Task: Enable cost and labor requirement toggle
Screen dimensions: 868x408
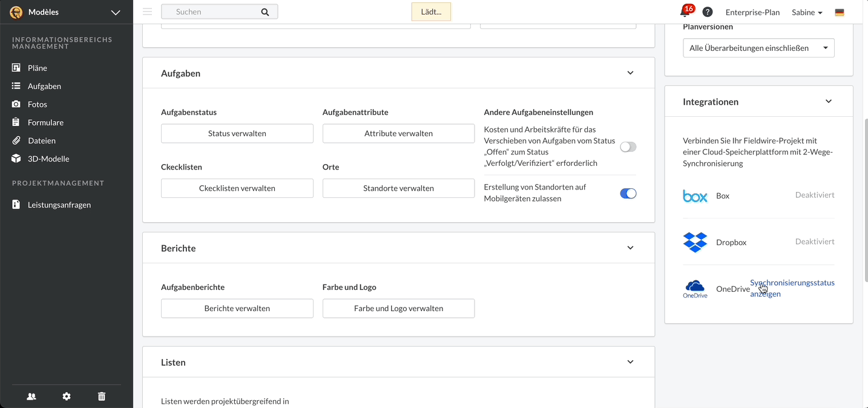Action: pyautogui.click(x=628, y=147)
